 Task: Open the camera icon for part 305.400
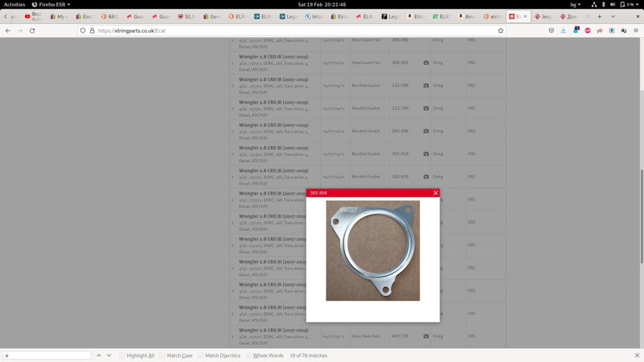[x=426, y=131]
